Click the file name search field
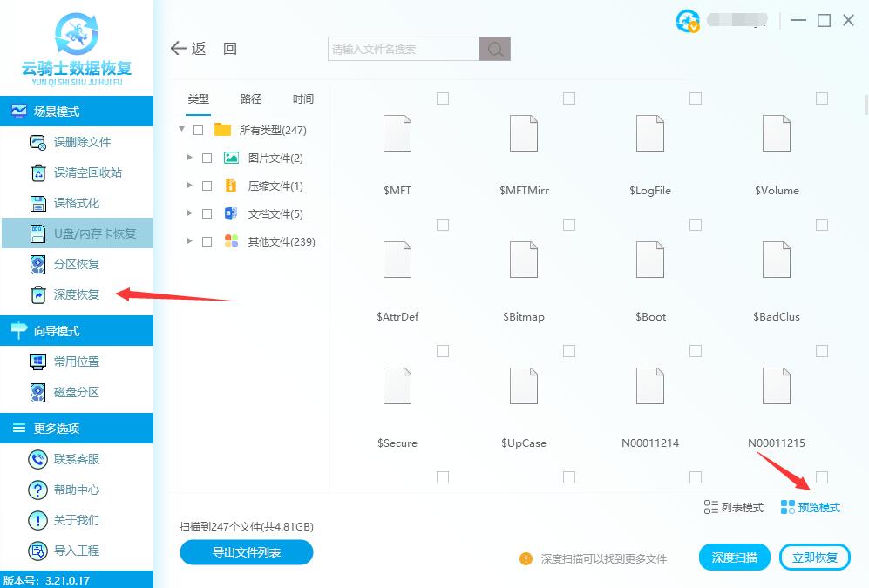 403,49
